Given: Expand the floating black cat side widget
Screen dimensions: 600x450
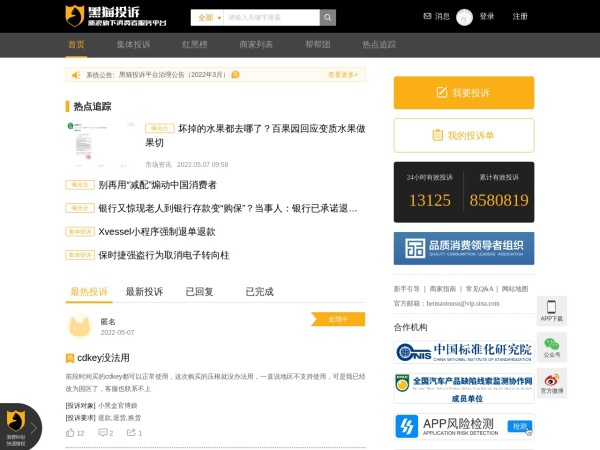Looking at the screenshot, I should (x=18, y=425).
